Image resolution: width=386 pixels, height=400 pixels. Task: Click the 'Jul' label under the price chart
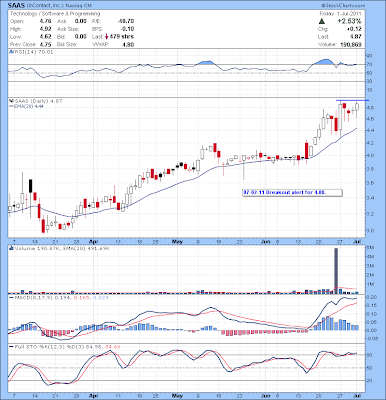357,241
